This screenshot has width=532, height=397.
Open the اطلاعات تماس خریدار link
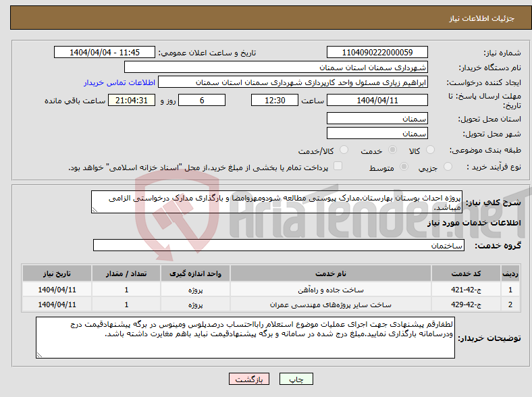click(x=119, y=82)
